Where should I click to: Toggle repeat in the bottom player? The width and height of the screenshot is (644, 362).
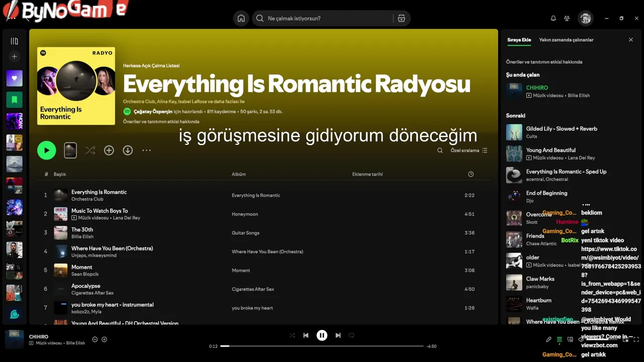tap(352, 335)
